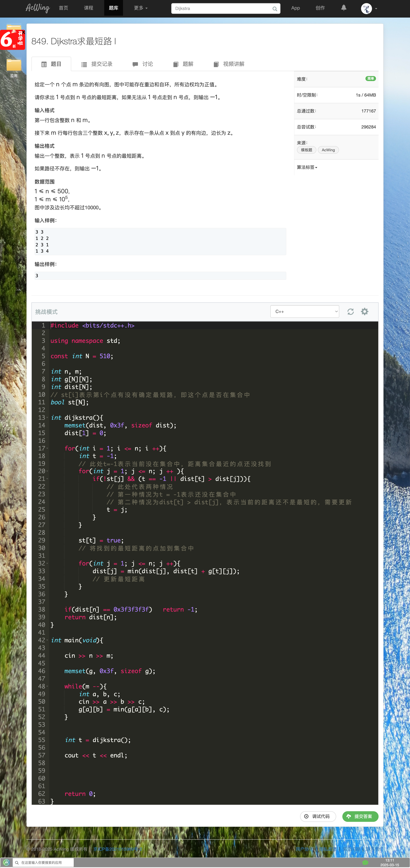Open the ICP registration footer link
Viewport: 410px width, 868px height.
click(x=118, y=849)
